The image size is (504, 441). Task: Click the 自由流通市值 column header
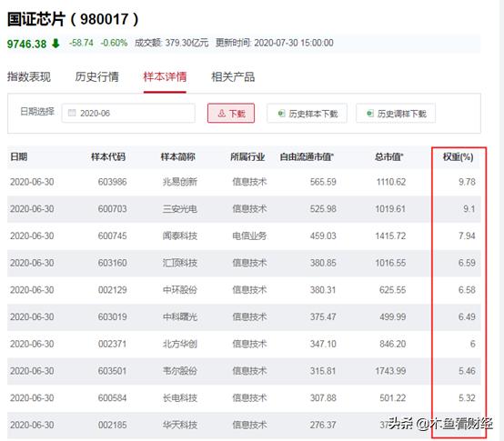(x=307, y=157)
